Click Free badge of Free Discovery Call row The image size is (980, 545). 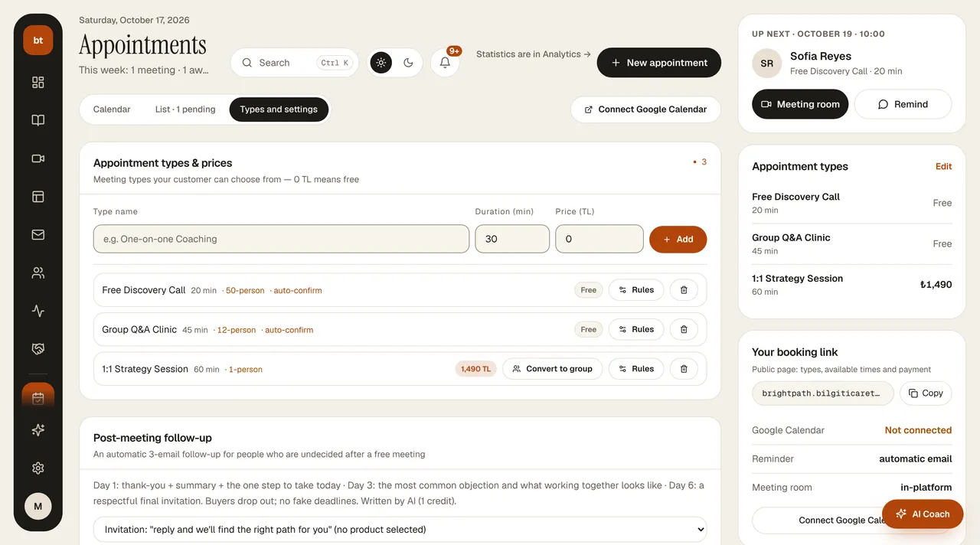pyautogui.click(x=589, y=290)
